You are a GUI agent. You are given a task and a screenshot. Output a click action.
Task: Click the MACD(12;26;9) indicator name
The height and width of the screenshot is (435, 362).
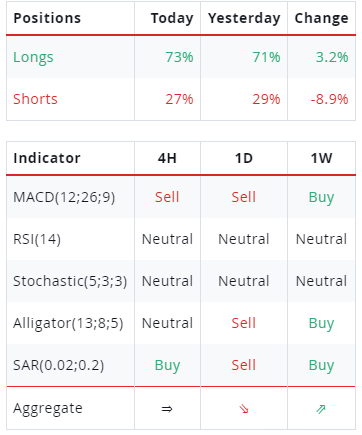tap(64, 197)
